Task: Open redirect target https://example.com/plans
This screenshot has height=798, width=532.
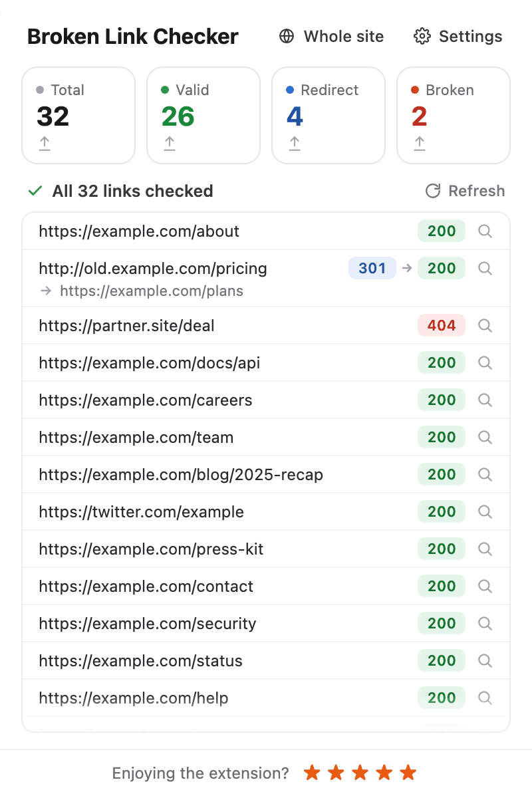Action: point(152,291)
